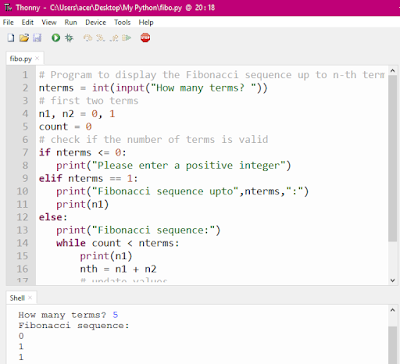Click the 'nth = n1 + n2' line
The image size is (400, 364).
(x=118, y=269)
